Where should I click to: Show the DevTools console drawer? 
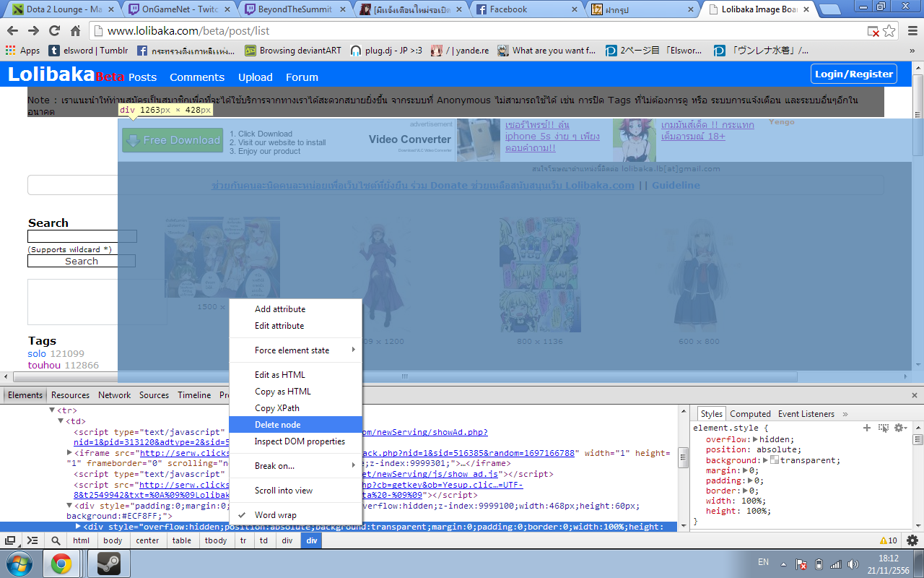pyautogui.click(x=32, y=540)
